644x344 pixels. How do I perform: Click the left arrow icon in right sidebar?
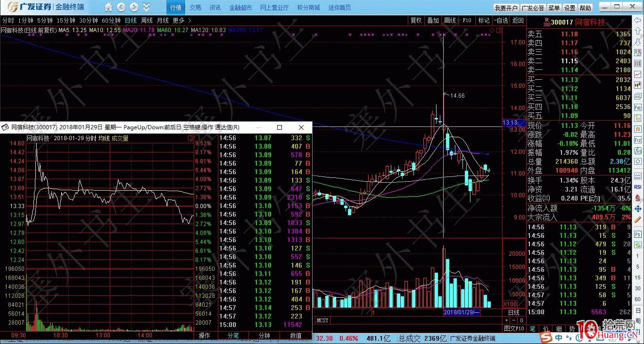click(x=637, y=20)
